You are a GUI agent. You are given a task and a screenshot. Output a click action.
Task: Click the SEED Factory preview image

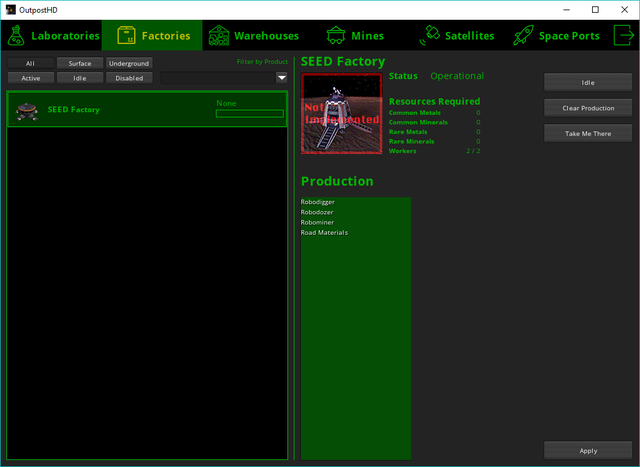click(x=342, y=113)
